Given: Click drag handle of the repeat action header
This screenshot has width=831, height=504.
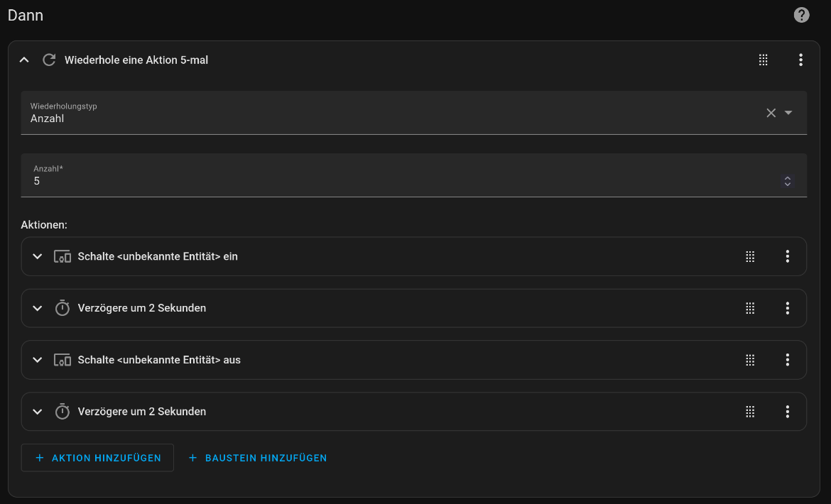Looking at the screenshot, I should [x=764, y=60].
